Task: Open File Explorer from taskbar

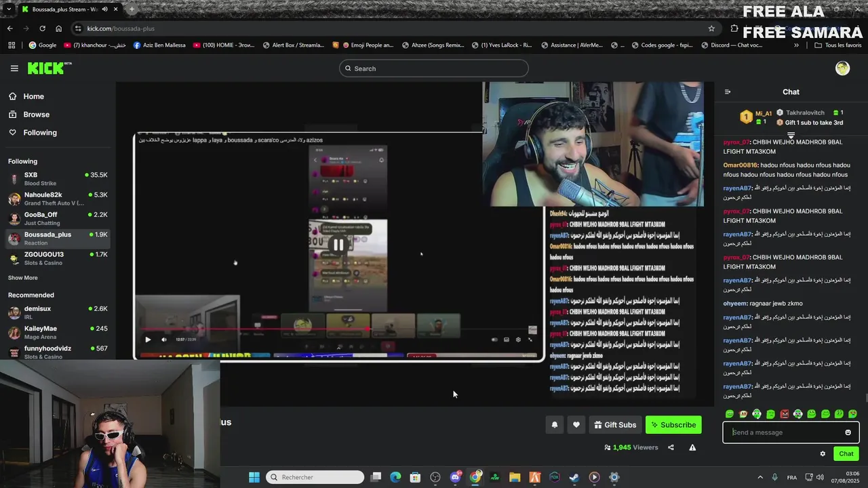Action: (515, 477)
